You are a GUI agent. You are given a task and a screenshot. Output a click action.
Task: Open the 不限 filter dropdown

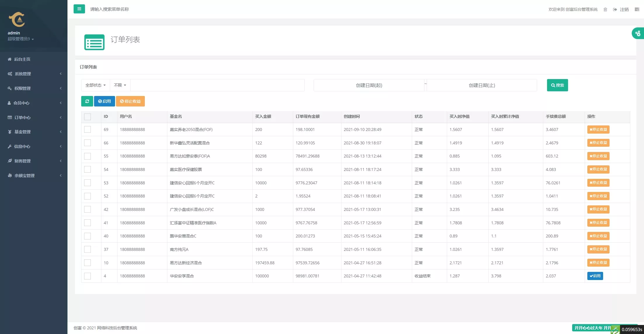tap(120, 85)
